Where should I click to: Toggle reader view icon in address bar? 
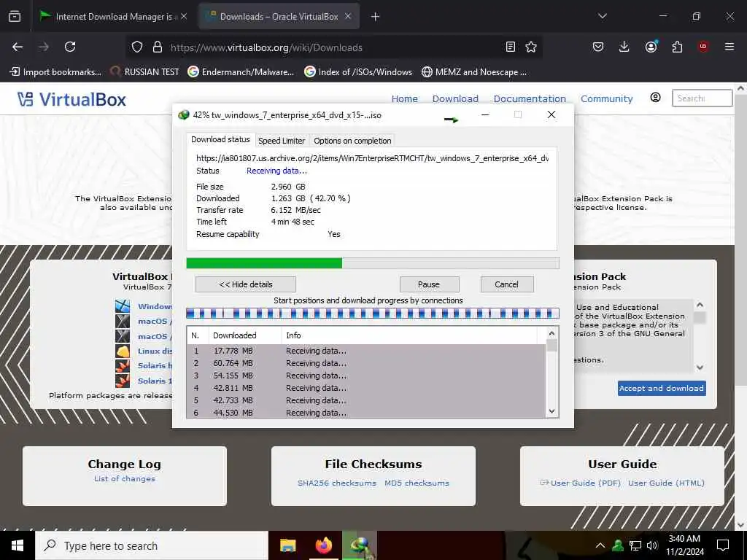pyautogui.click(x=510, y=47)
